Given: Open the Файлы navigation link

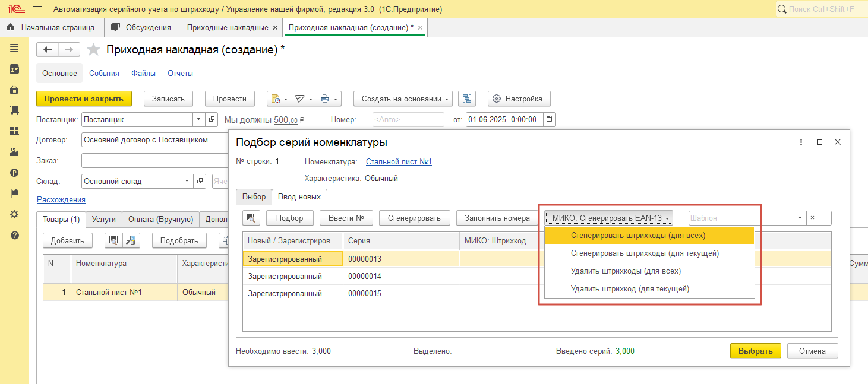Looking at the screenshot, I should 144,74.
